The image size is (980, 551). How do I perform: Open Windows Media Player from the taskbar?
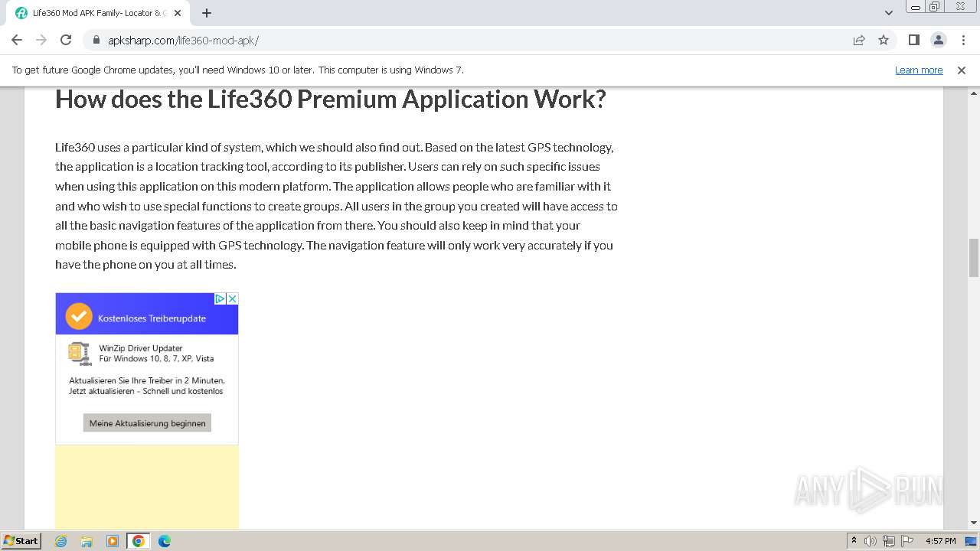click(x=113, y=541)
